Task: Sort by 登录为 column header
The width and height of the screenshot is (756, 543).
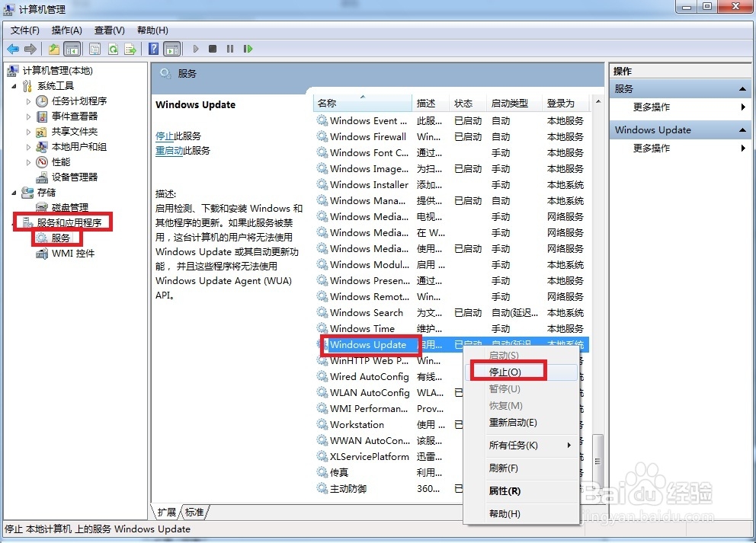Action: point(566,103)
